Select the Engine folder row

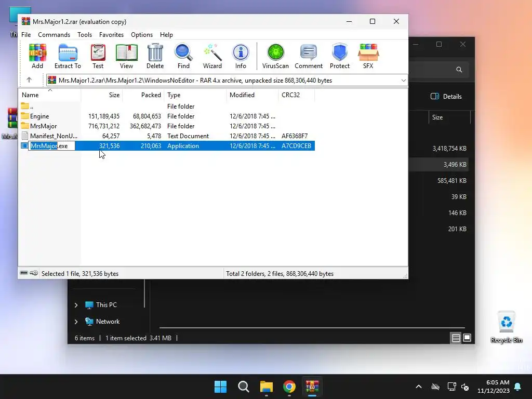coord(166,116)
